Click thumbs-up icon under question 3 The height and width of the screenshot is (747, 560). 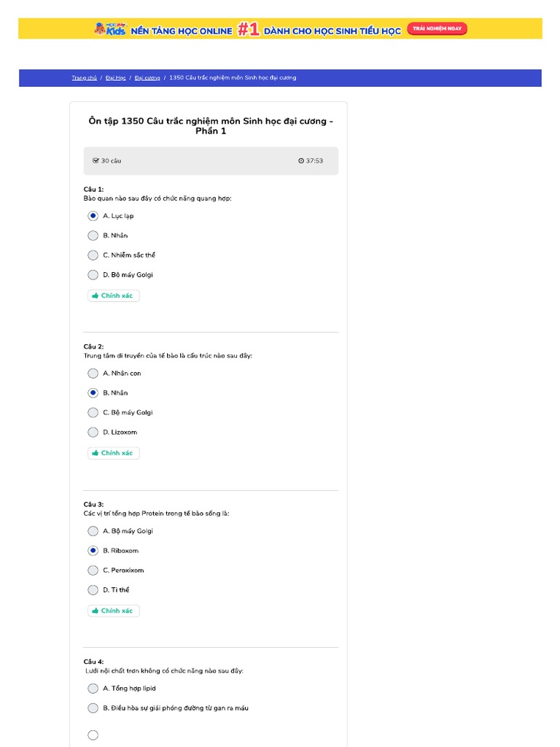point(96,611)
